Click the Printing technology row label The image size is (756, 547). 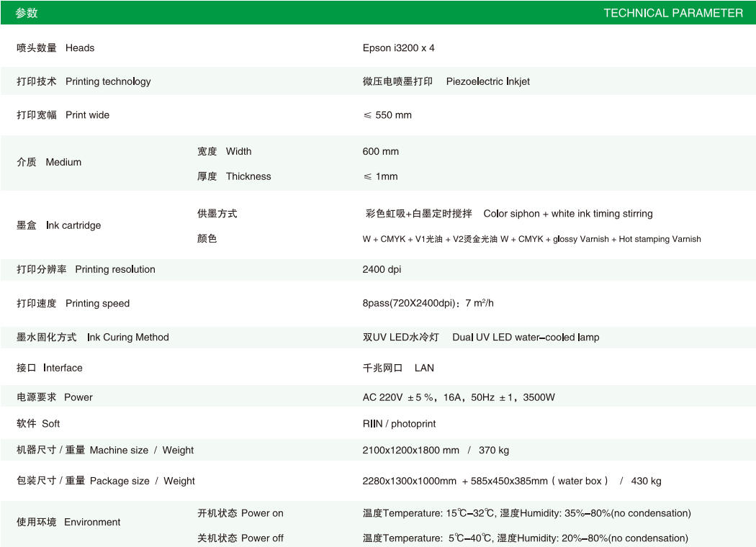84,81
